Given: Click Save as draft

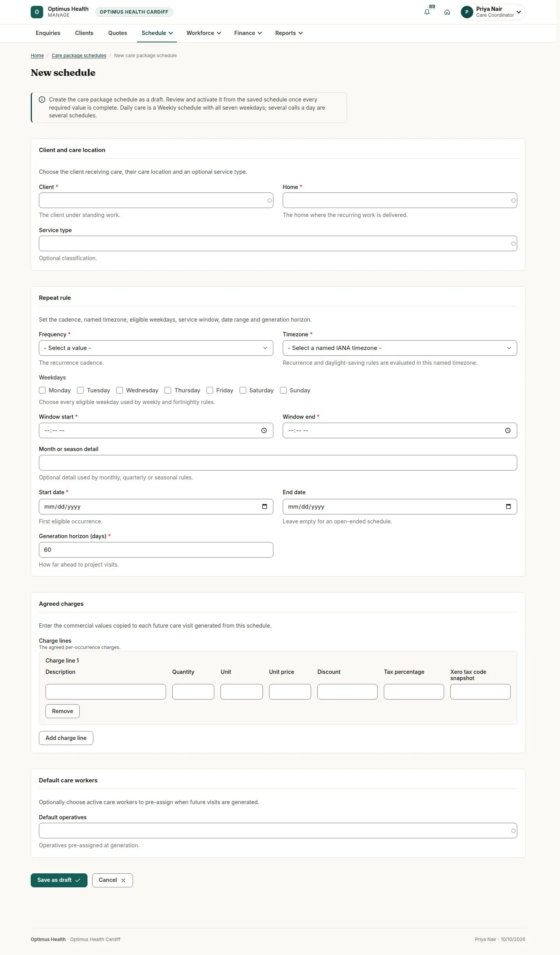Looking at the screenshot, I should tap(59, 880).
